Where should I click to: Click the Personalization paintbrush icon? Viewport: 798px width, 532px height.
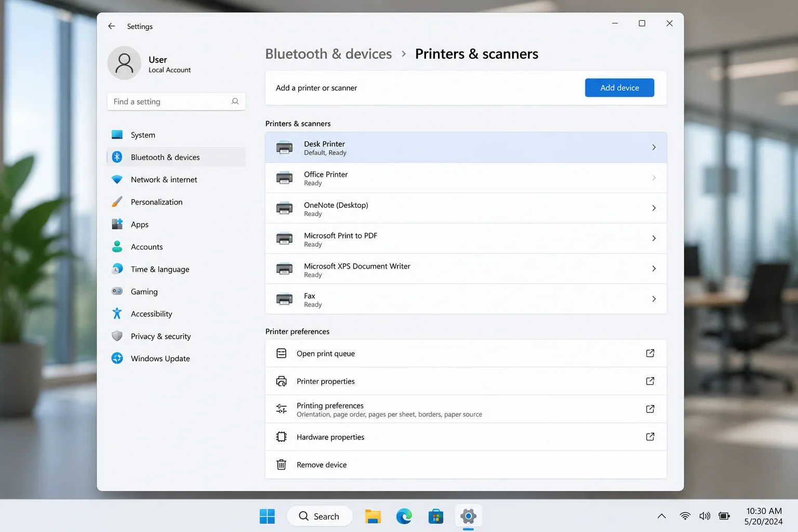117,202
